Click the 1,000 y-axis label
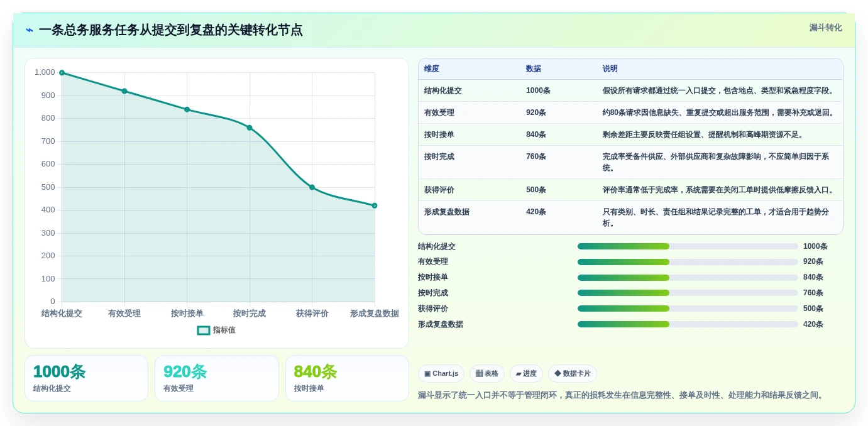868x426 pixels. 45,72
